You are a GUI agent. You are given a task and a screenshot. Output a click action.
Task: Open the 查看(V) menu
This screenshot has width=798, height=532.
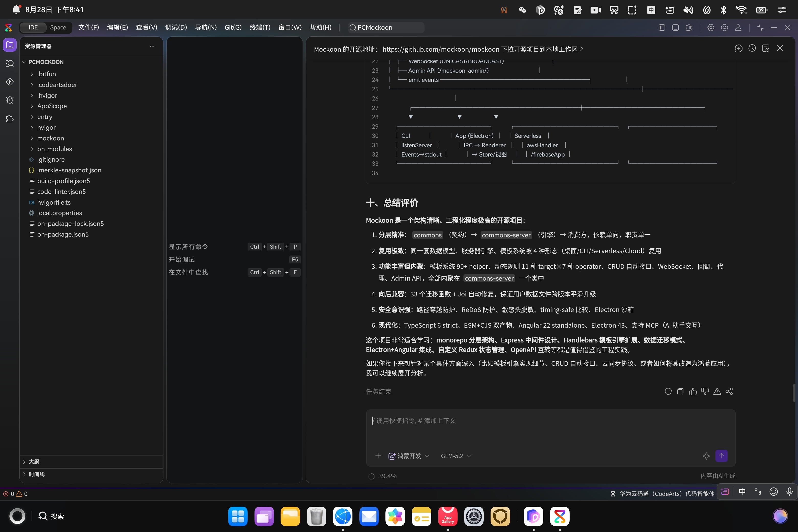[147, 27]
